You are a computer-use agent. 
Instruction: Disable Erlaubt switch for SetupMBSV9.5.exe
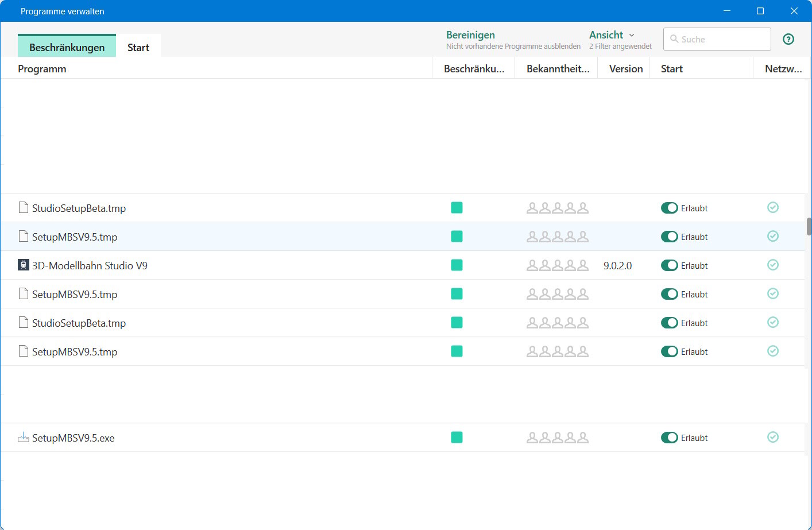670,438
